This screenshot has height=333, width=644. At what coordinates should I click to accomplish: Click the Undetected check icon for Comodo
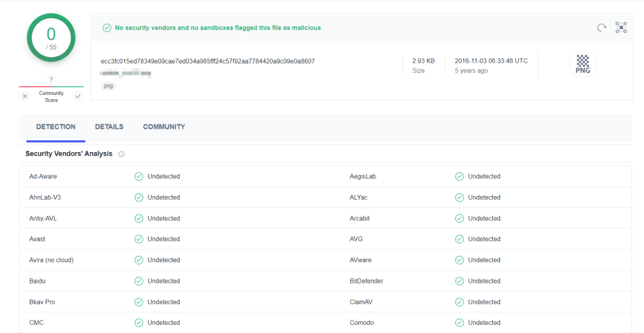[x=459, y=323]
